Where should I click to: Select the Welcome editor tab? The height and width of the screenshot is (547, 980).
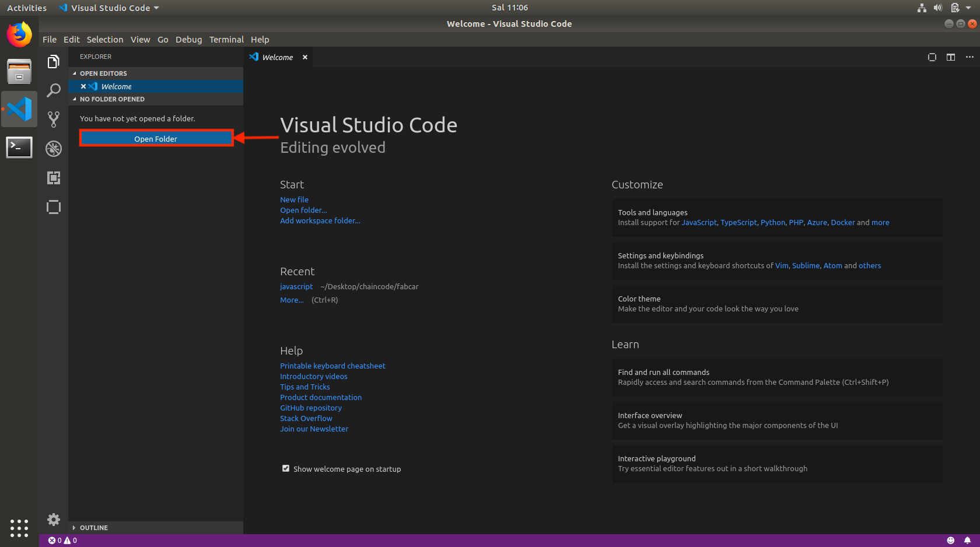tap(278, 57)
